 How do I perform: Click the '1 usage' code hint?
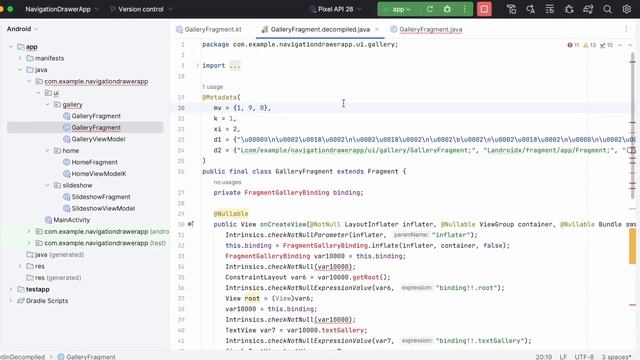tap(213, 87)
